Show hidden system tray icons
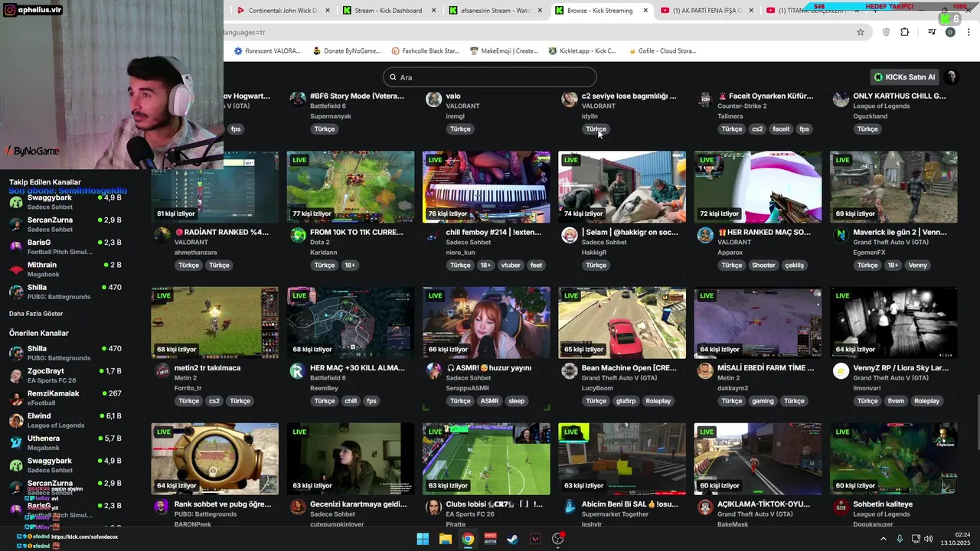Viewport: 980px width, 551px height. tap(884, 539)
